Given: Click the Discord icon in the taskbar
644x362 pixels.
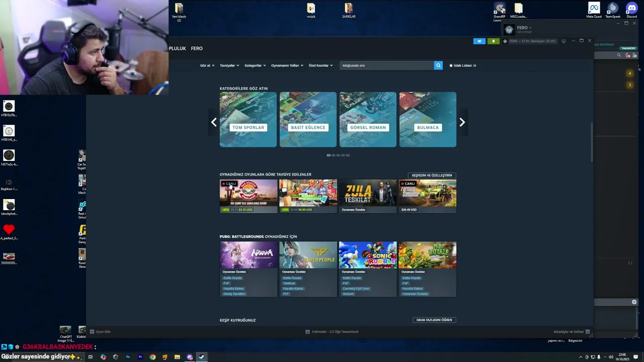Looking at the screenshot, I should [190, 357].
